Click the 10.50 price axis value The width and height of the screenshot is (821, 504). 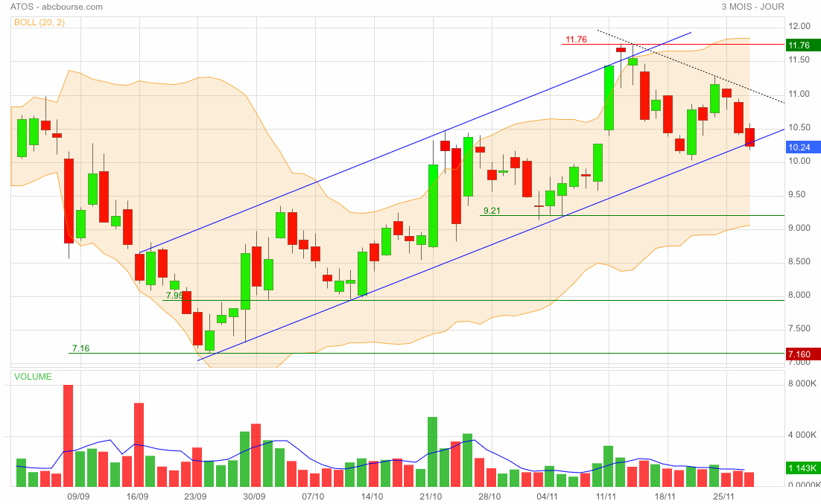[799, 128]
